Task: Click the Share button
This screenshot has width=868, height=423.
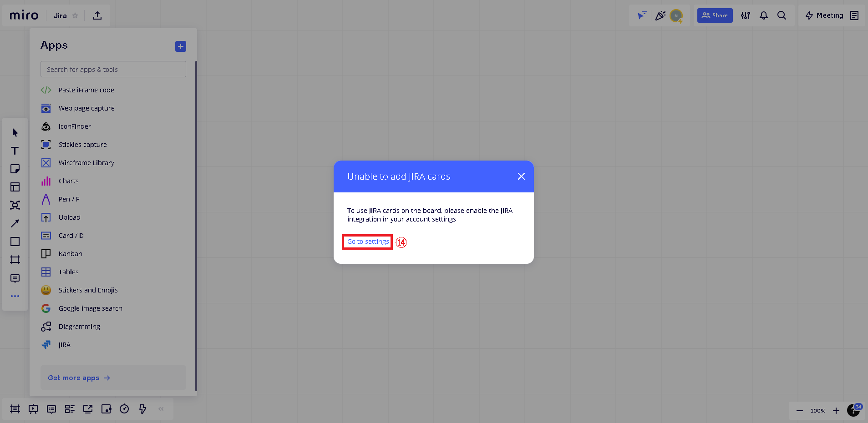Action: coord(715,15)
